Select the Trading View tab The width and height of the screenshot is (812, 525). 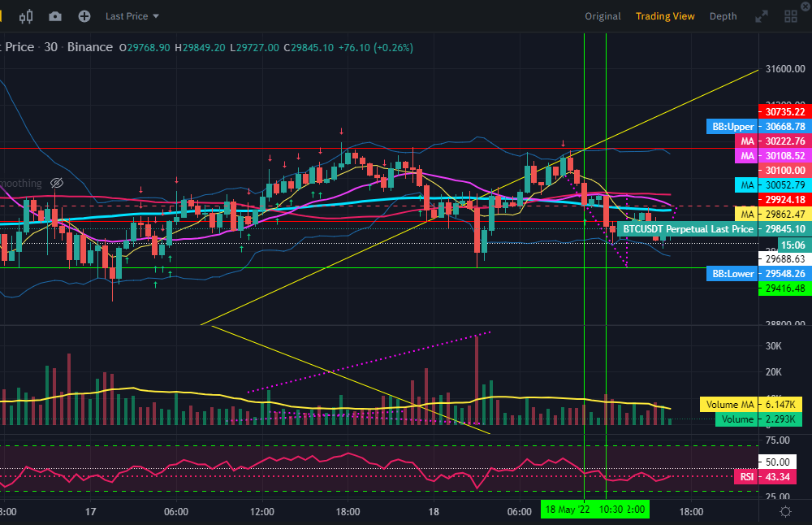[665, 16]
